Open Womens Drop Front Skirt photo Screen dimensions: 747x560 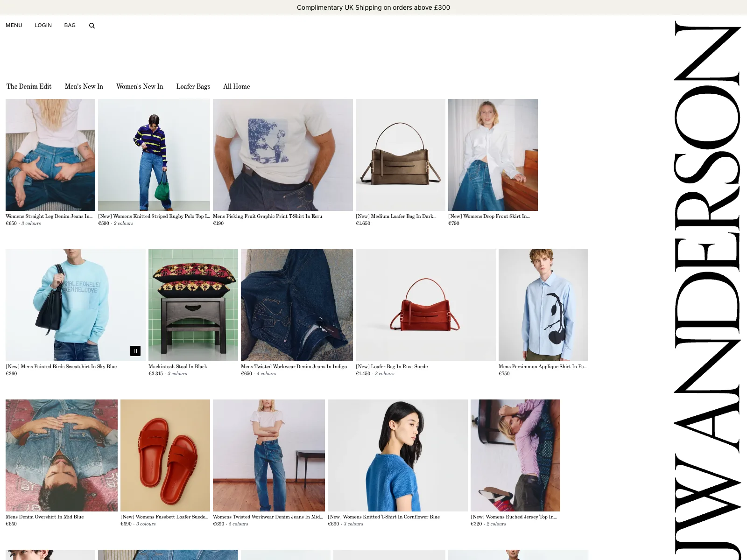click(493, 155)
